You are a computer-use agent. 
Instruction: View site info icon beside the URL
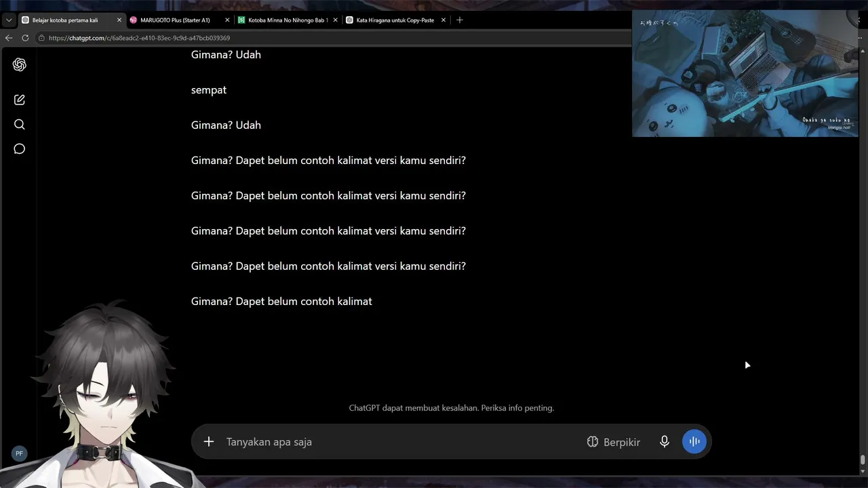tap(42, 38)
